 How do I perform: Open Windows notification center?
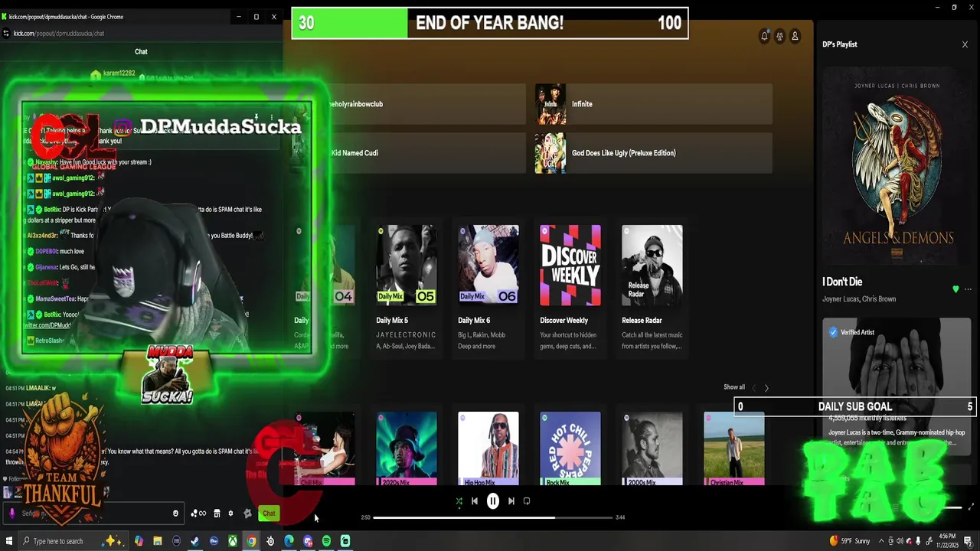coord(968,541)
